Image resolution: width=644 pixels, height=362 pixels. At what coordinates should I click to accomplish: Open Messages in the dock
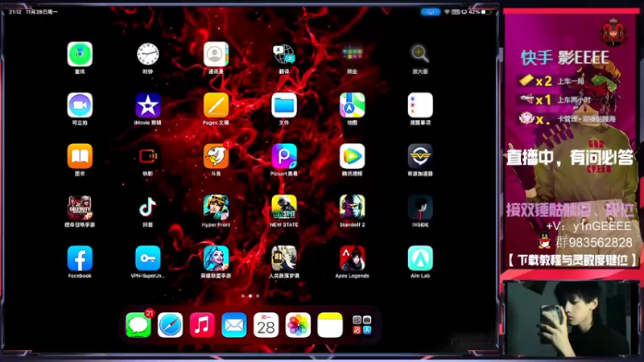[x=138, y=325]
